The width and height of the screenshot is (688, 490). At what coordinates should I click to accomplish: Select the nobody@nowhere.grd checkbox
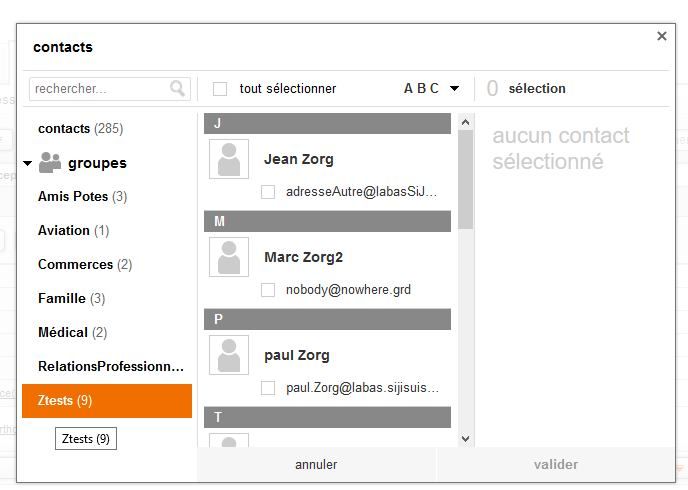coord(268,290)
